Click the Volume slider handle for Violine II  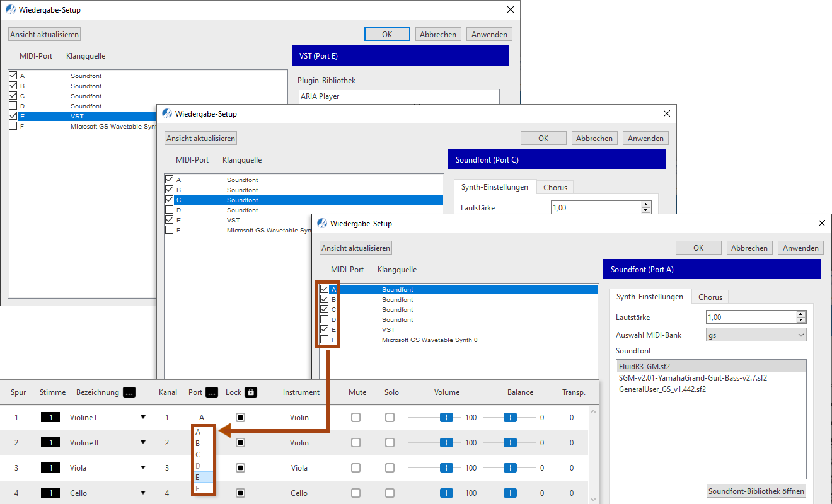tap(446, 442)
